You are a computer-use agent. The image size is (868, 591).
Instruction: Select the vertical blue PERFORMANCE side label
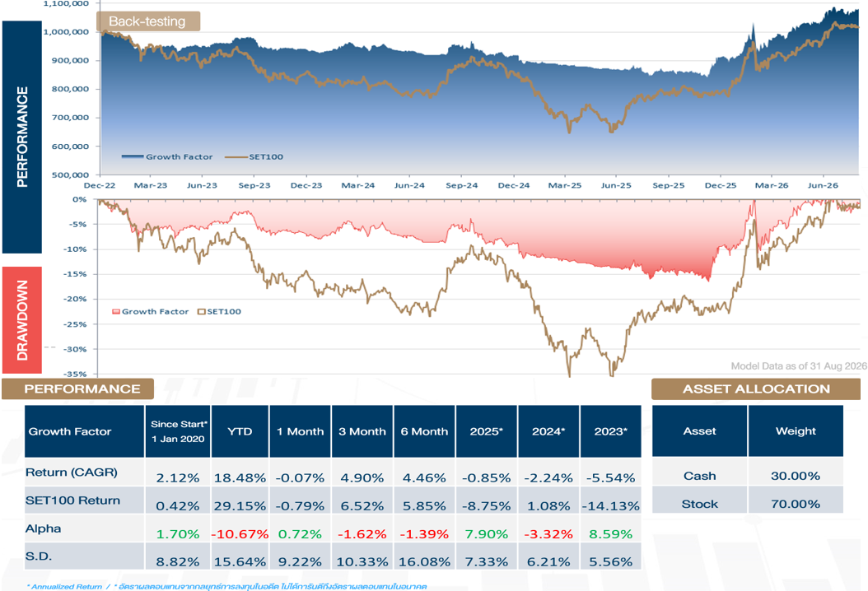point(22,137)
